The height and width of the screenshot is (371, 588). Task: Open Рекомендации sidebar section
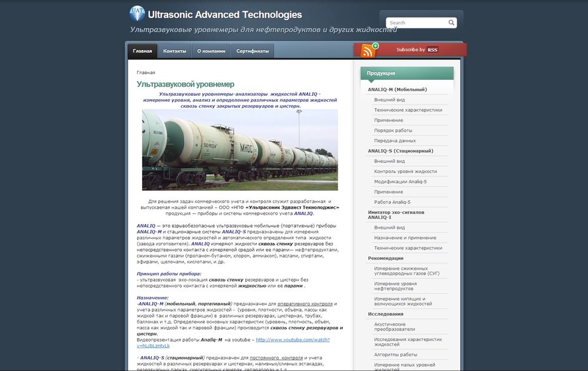coord(386,258)
